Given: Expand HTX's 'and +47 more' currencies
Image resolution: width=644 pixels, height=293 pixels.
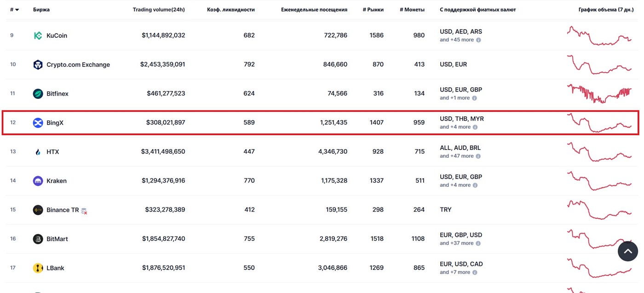Looking at the screenshot, I should tap(456, 156).
